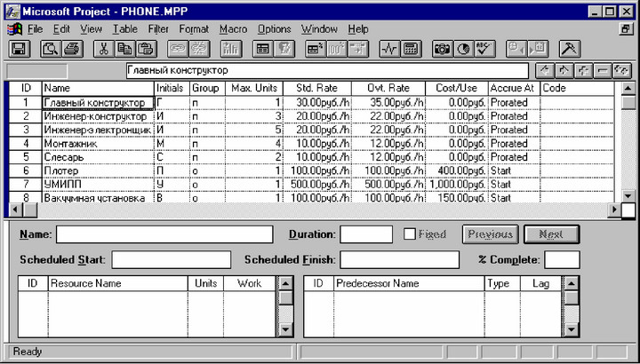Image resolution: width=640 pixels, height=364 pixels.
Task: Click the Print (printer) toolbar icon
Action: [72, 49]
